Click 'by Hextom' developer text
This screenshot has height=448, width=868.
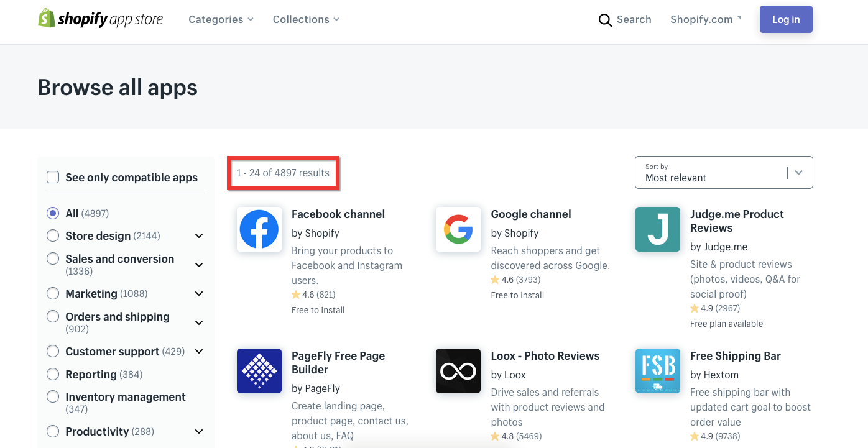714,375
